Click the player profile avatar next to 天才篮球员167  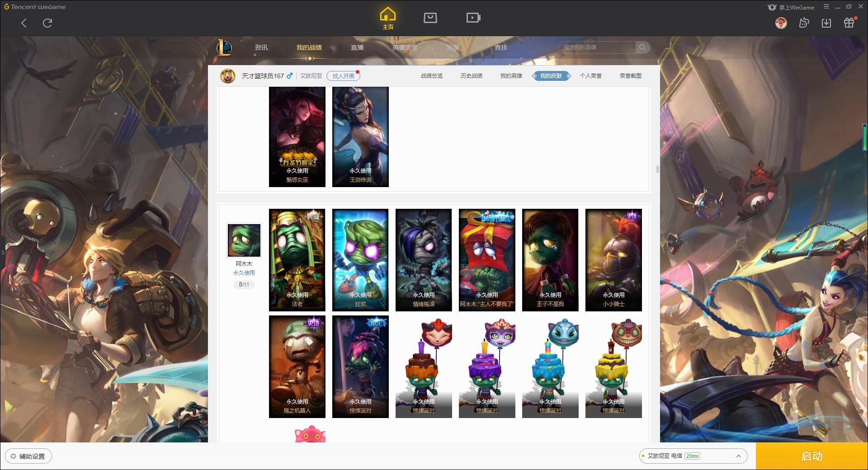coord(228,76)
